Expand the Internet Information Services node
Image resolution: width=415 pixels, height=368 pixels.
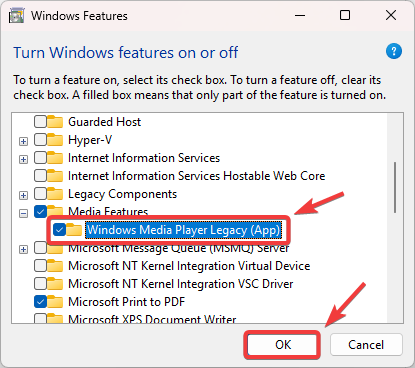[23, 160]
